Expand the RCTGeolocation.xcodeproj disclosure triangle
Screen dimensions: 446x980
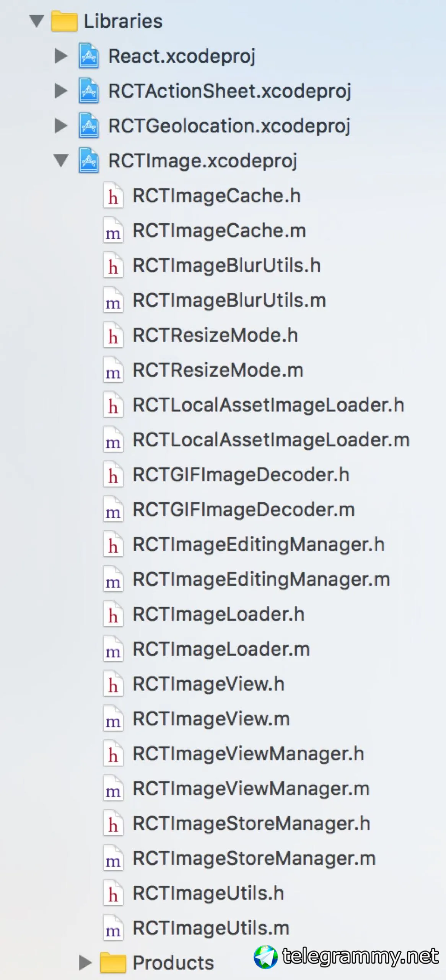point(61,126)
